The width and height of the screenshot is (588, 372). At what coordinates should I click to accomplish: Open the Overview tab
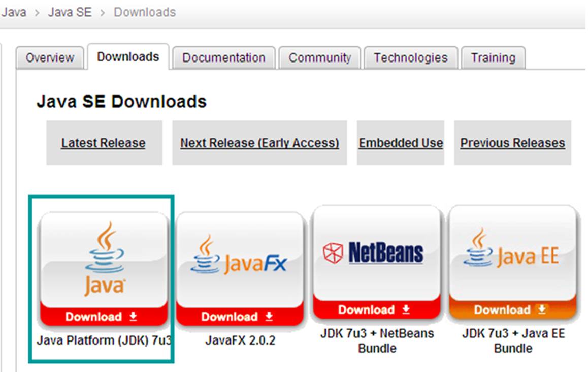coord(50,58)
